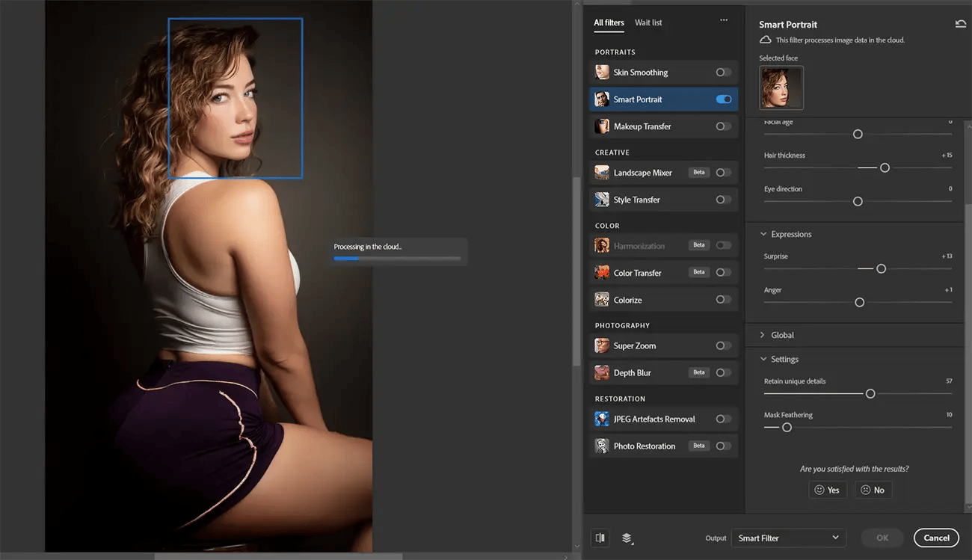Click the Color Transfer filter icon
Screen dimensions: 972x560
coord(602,273)
